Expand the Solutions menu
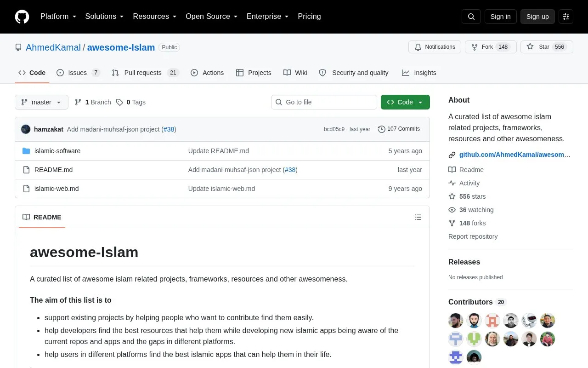Screen dimensions: 588x368 105,17
